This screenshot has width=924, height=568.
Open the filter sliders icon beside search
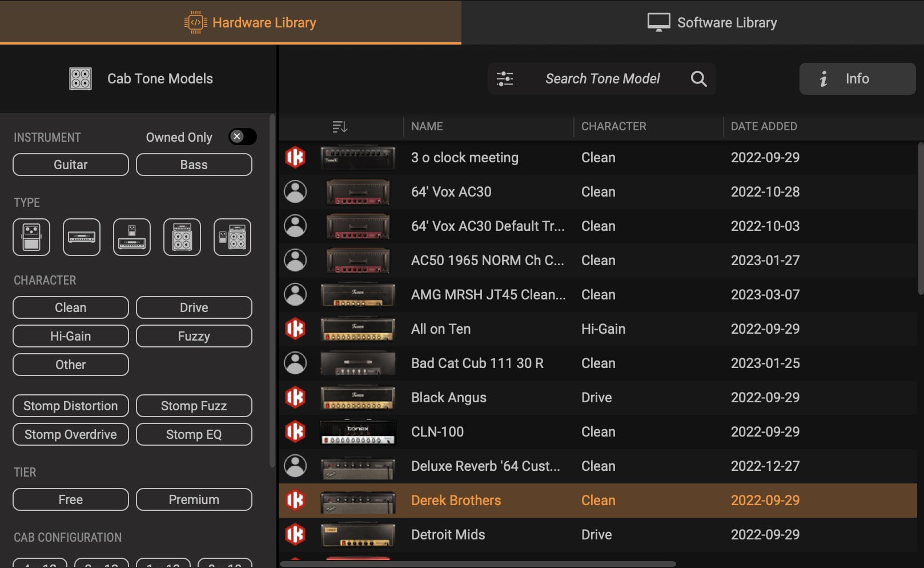(x=505, y=79)
